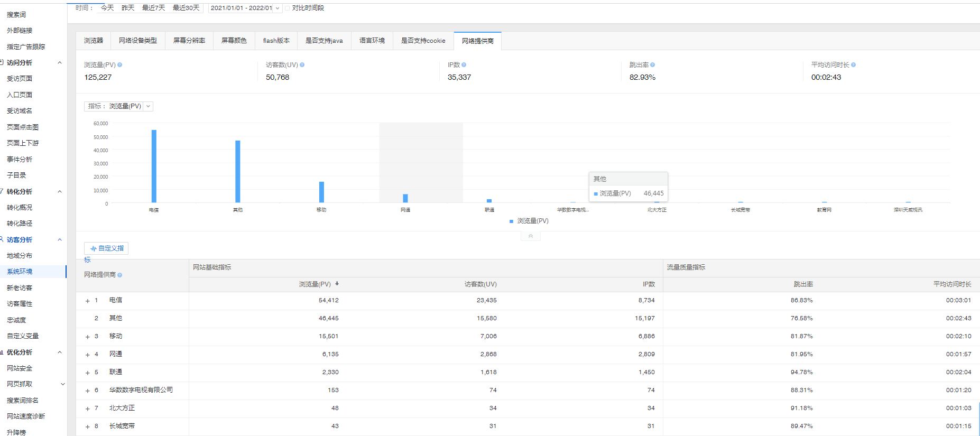Open 地域分布 in the sidebar
Image resolution: width=980 pixels, height=436 pixels.
tap(20, 256)
